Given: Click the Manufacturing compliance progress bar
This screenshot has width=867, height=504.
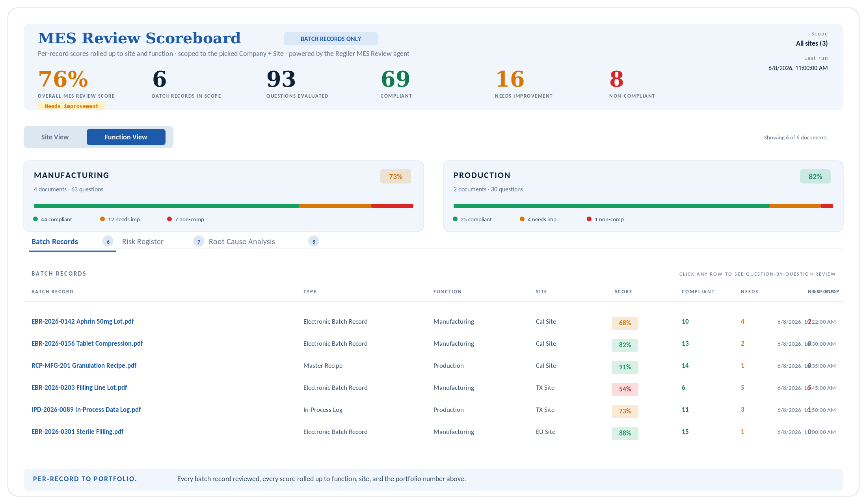Looking at the screenshot, I should point(223,206).
